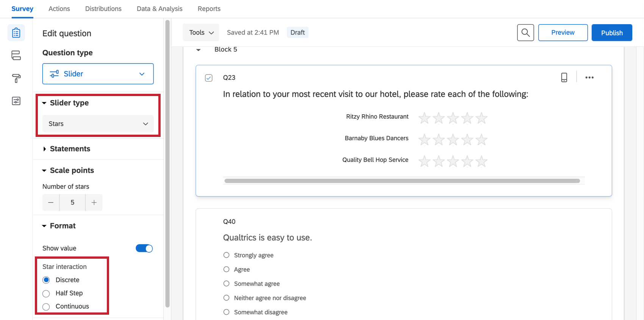Viewport: 644px width, 320px height.
Task: Click the minus icon to remove a star
Action: coord(51,202)
